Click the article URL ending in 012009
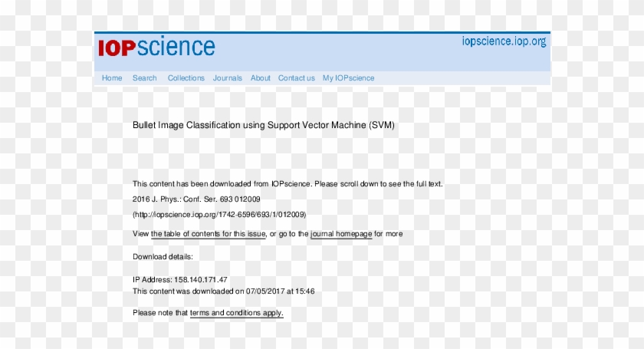 tap(219, 215)
